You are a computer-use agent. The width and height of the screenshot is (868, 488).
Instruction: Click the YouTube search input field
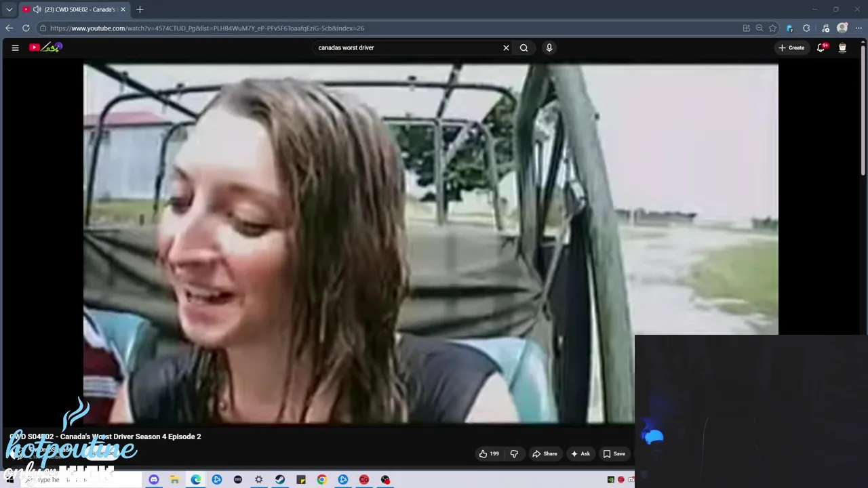tap(407, 47)
